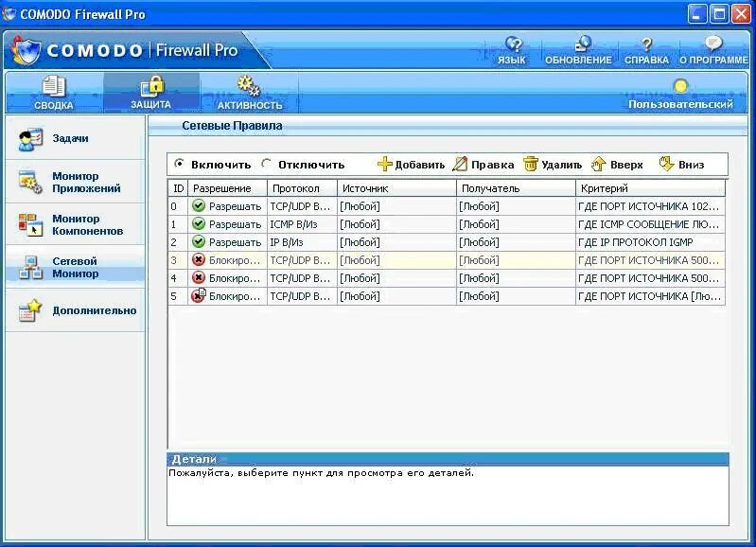756x547 pixels.
Task: Select ГДЕ ICMP СООБЩЕНИЕ criterion cell
Action: pos(650,224)
